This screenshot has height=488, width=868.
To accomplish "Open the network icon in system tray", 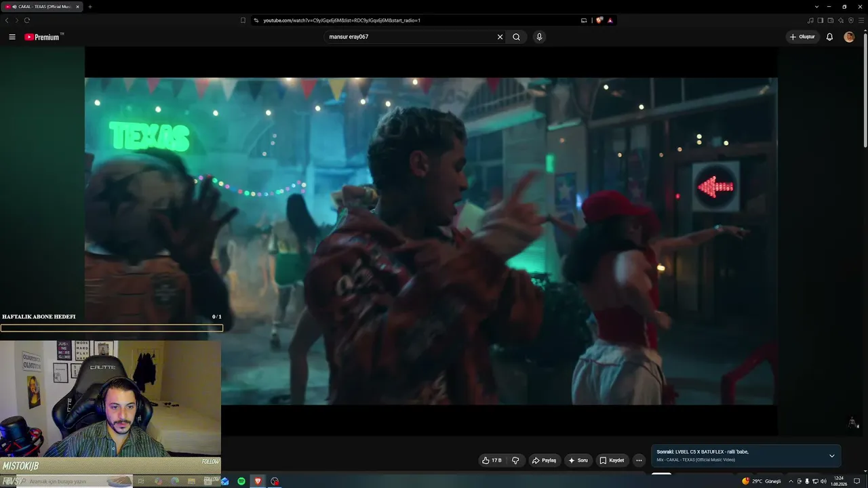I will click(x=815, y=481).
